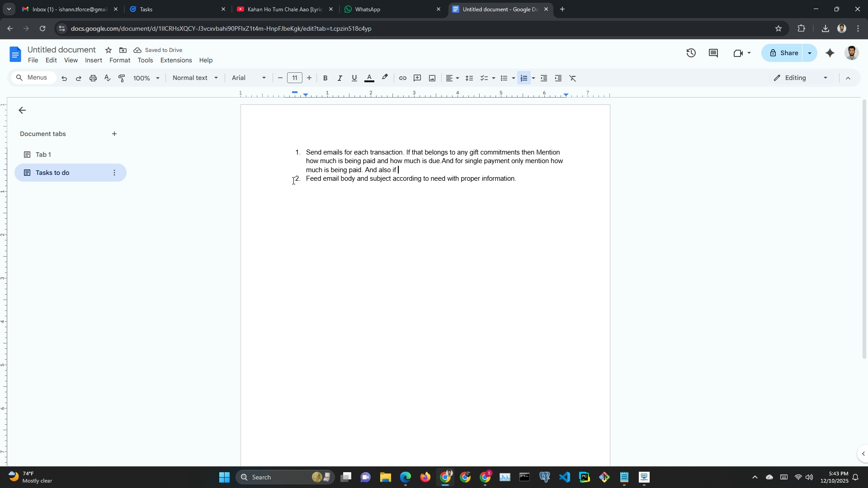Open version history clock icon
Image resolution: width=868 pixels, height=488 pixels.
point(691,53)
